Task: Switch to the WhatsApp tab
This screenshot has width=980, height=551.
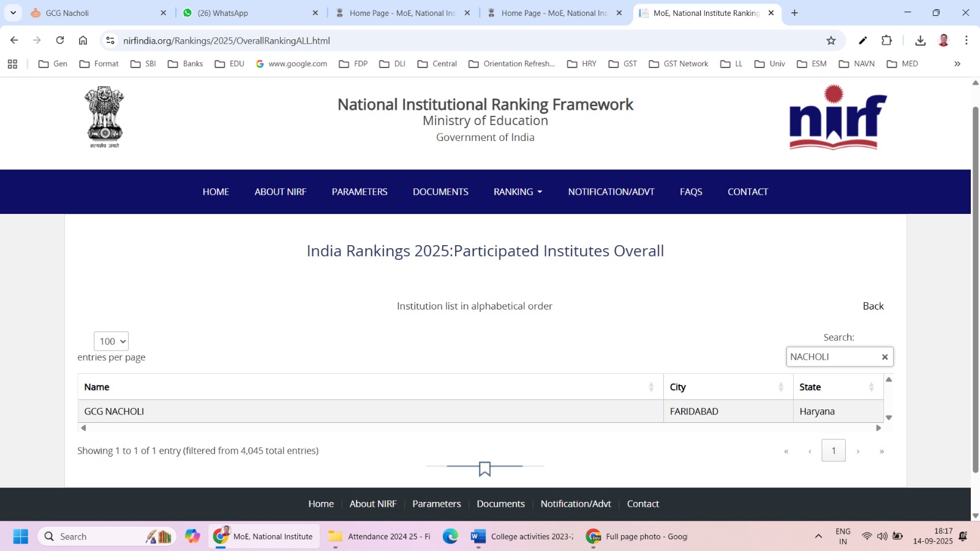Action: [x=251, y=13]
